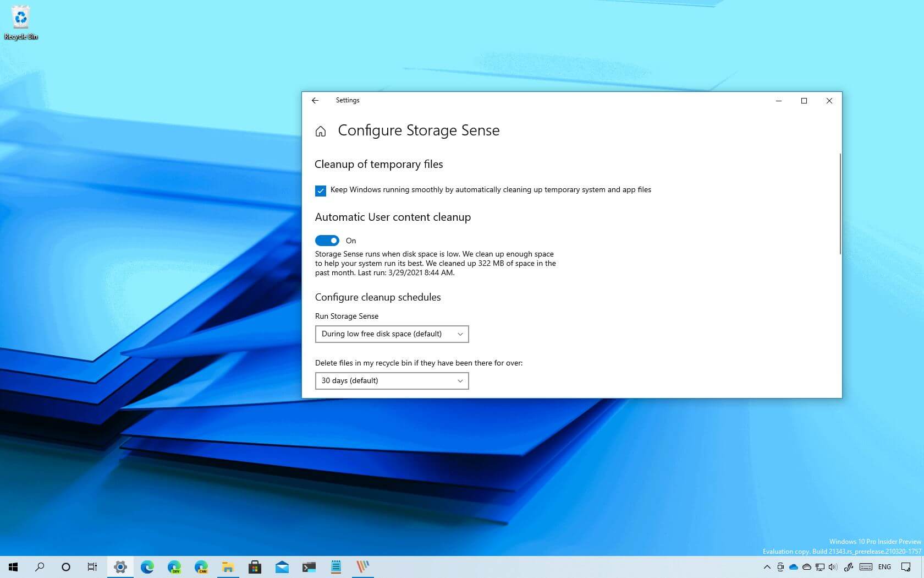The width and height of the screenshot is (924, 578).
Task: Click the 'Automatic User content cleanup' heading
Action: point(393,217)
